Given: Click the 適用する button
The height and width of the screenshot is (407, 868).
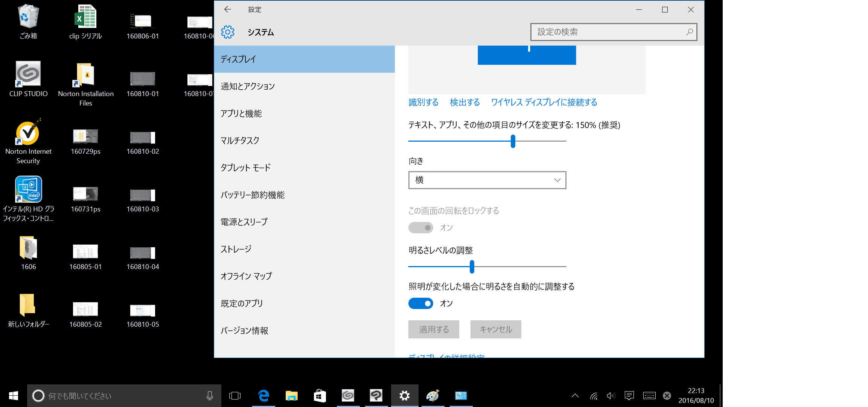Looking at the screenshot, I should pos(434,329).
